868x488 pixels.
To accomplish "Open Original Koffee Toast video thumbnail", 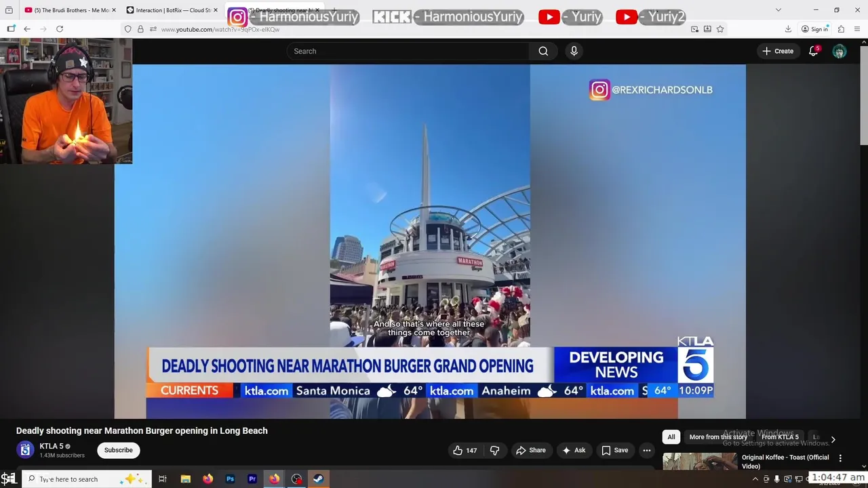I will pyautogui.click(x=700, y=461).
